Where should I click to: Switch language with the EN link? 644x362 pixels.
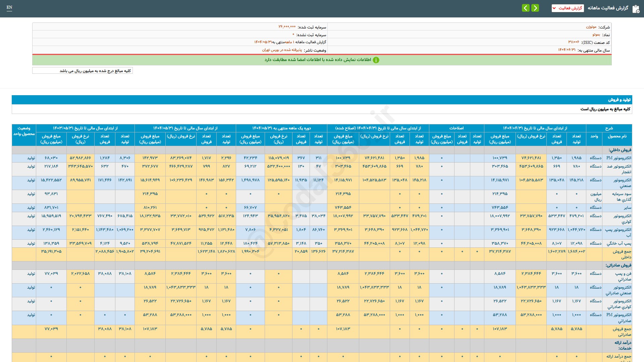coord(9,7)
